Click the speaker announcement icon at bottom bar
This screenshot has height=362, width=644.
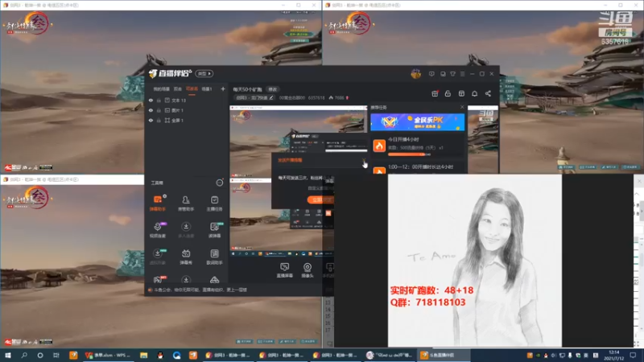[150, 290]
